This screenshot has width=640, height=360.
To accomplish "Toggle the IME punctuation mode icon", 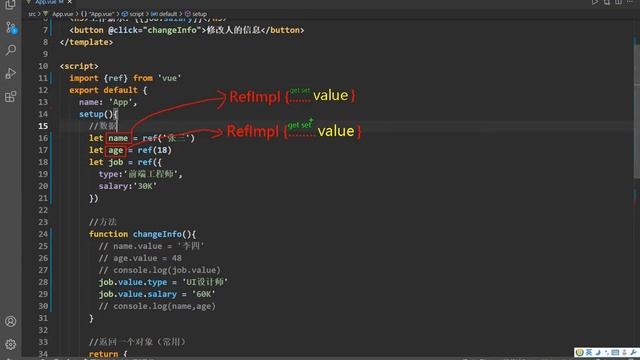I will (x=607, y=352).
